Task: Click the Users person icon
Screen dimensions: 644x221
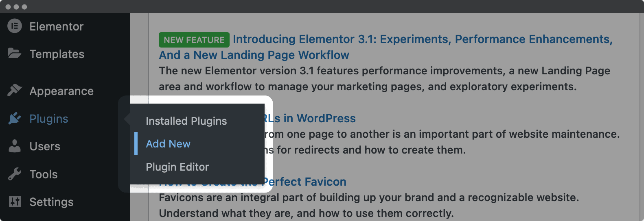Action: pos(15,146)
